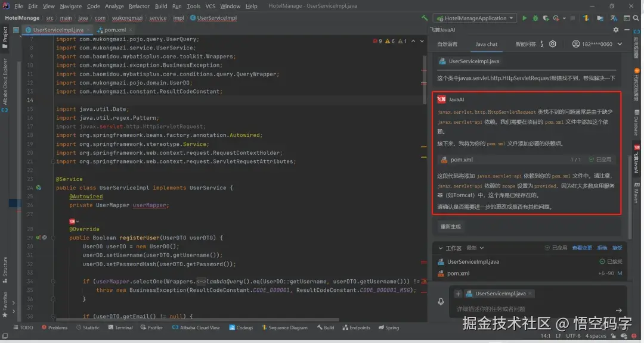Click the JavaAI inline icon above @Override

[x=72, y=221]
